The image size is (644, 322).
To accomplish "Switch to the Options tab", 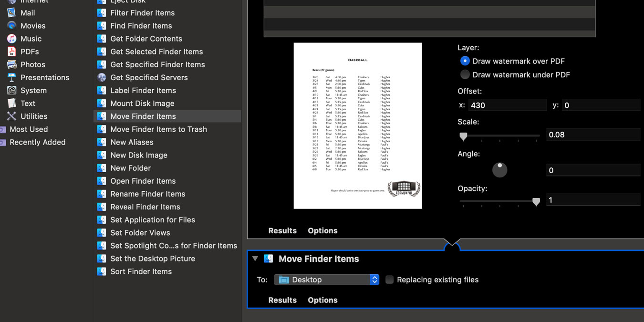I will pos(322,230).
